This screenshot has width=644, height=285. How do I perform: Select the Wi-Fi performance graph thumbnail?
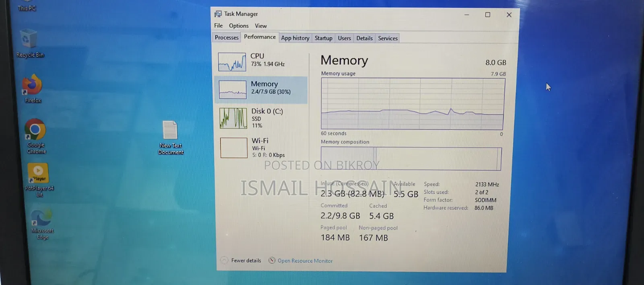[x=234, y=148]
